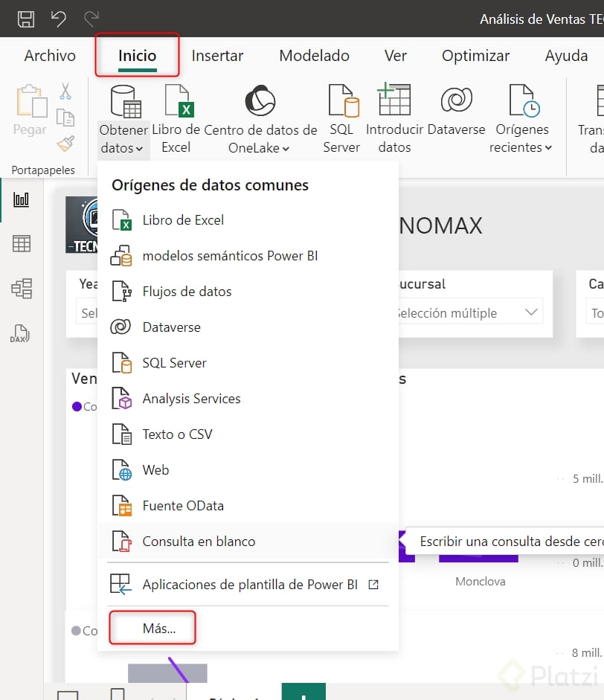Open Report view from left sidebar
The width and height of the screenshot is (604, 700).
pyautogui.click(x=21, y=199)
